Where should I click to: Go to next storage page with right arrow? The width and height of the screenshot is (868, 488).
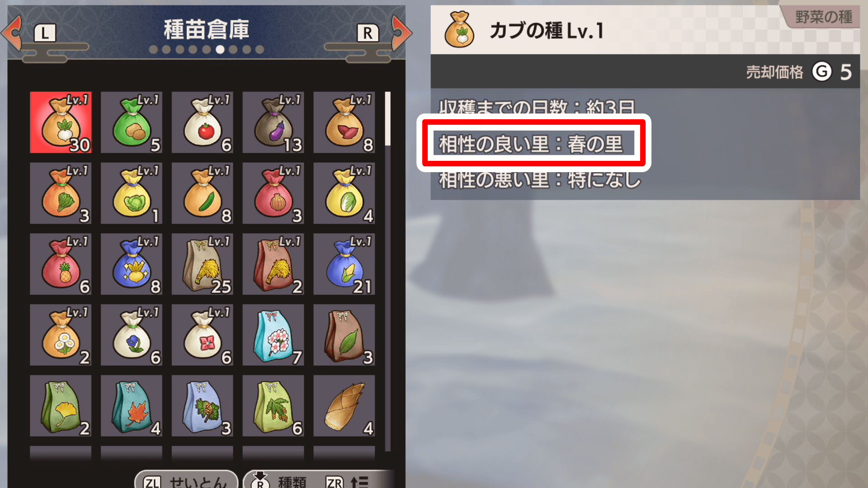click(401, 33)
